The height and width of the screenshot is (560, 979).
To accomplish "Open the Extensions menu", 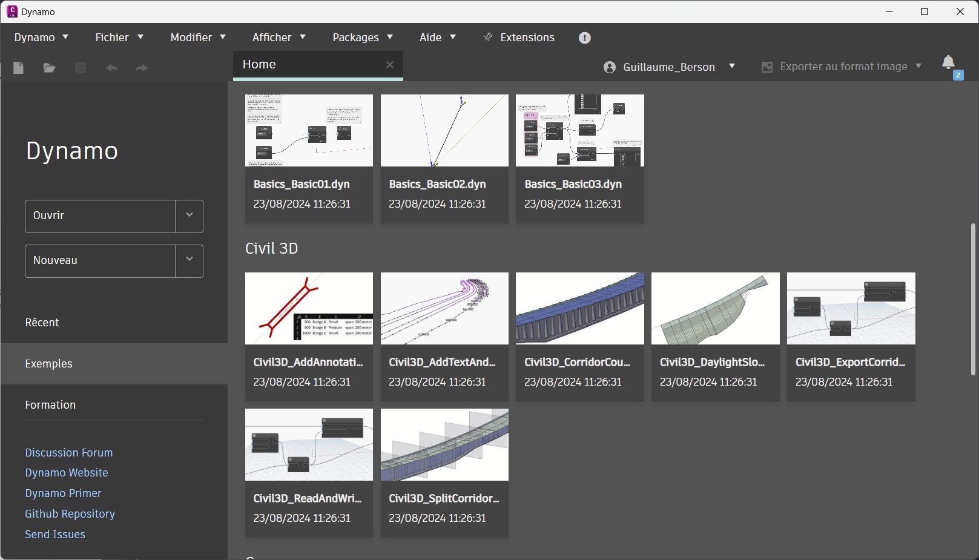I will point(519,38).
